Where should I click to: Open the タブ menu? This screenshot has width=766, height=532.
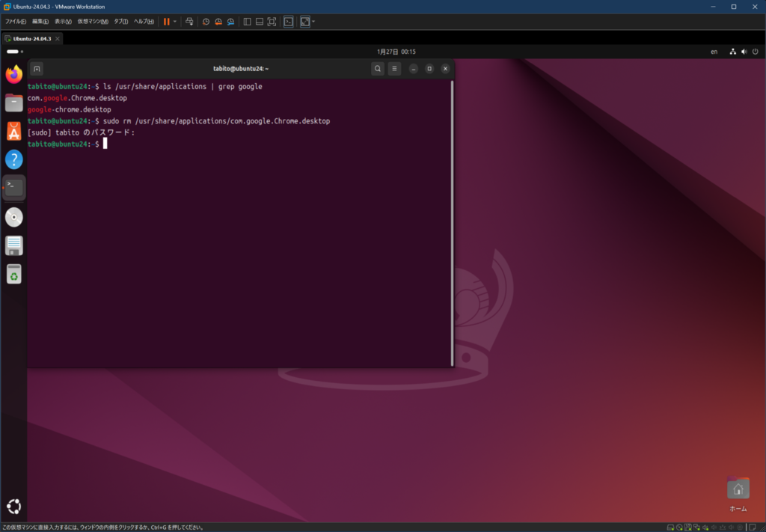point(120,22)
